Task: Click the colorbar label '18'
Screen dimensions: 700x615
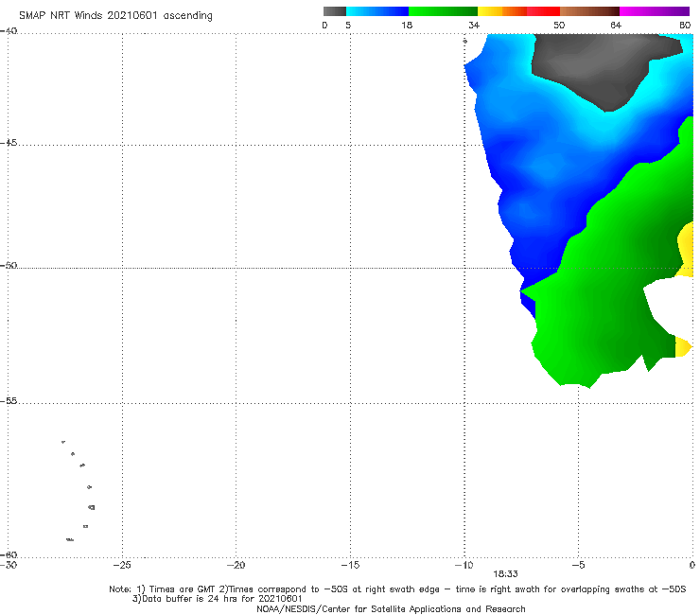Action: [x=407, y=26]
